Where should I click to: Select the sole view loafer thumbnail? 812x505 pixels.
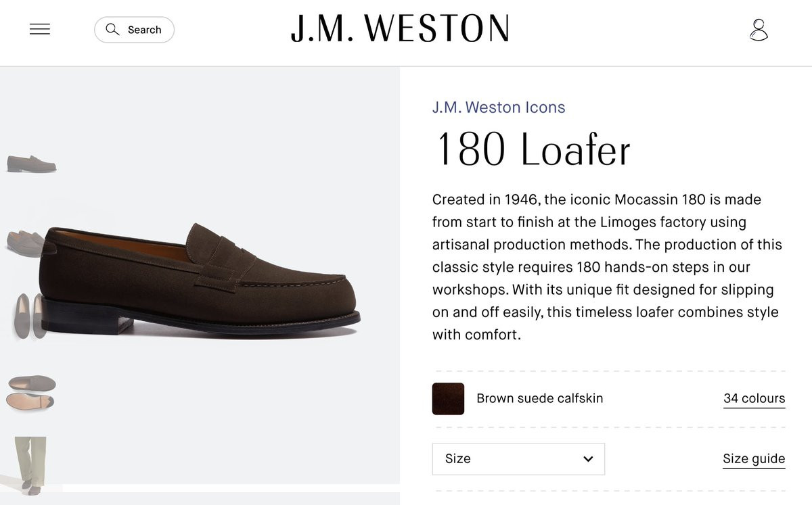coord(31,392)
